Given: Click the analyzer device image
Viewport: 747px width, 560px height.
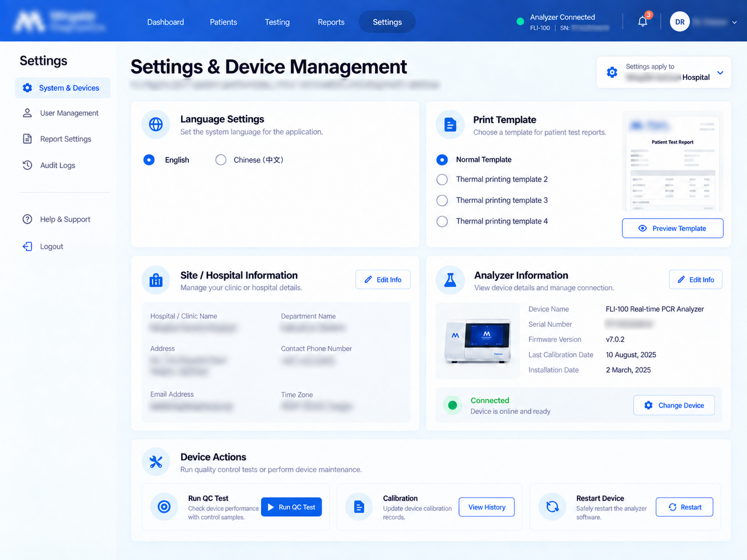Looking at the screenshot, I should 478,341.
